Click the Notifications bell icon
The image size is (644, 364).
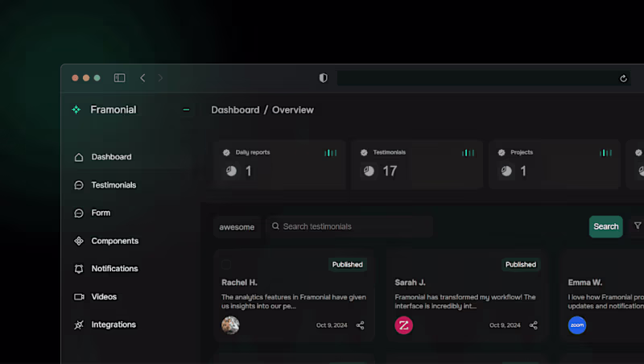click(79, 269)
